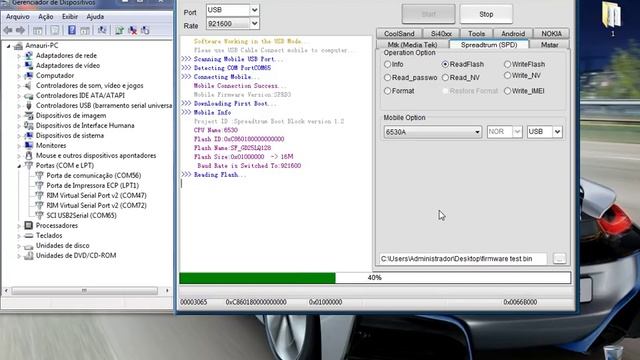
Task: Click Uninstall device red-X toolbar icon
Action: (132, 30)
